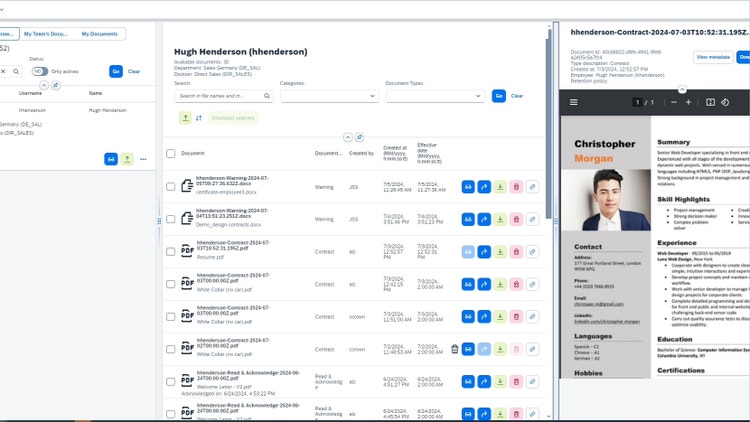Pin the left employee search header
Image resolution: width=750 pixels, height=422 pixels.
point(55,85)
